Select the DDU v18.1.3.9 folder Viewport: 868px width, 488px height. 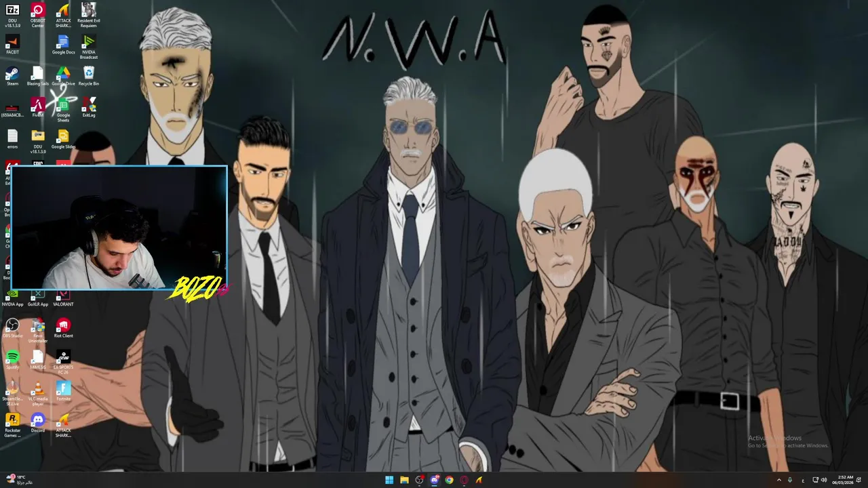point(38,141)
